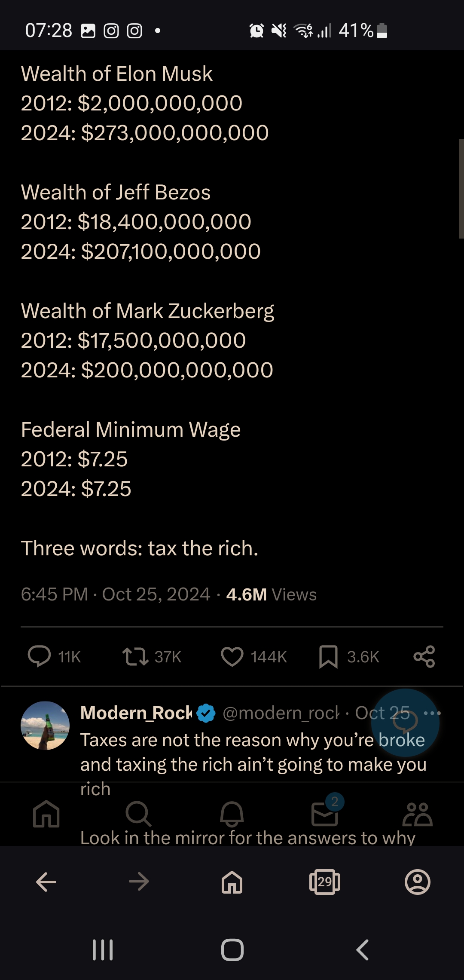The width and height of the screenshot is (464, 980).
Task: Tap the share icon on the post
Action: coord(424,657)
